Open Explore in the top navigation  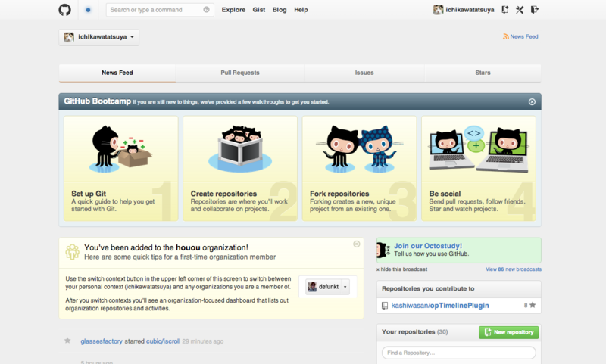click(233, 10)
